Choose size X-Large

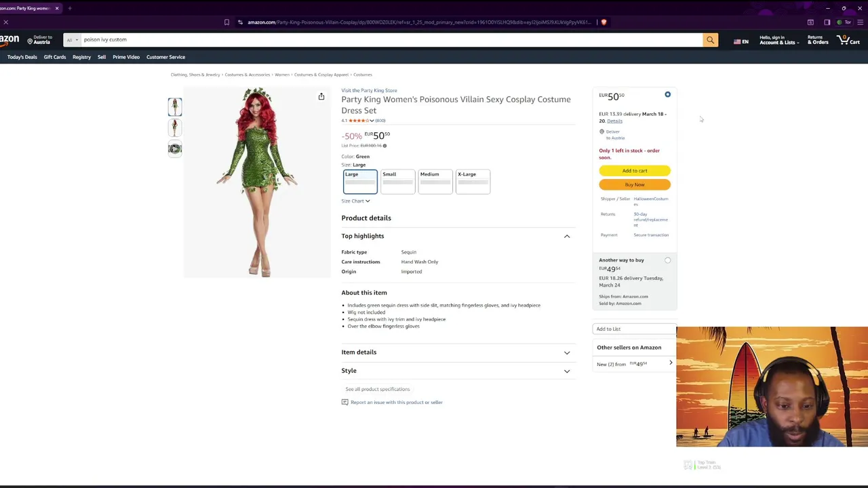[x=473, y=181]
